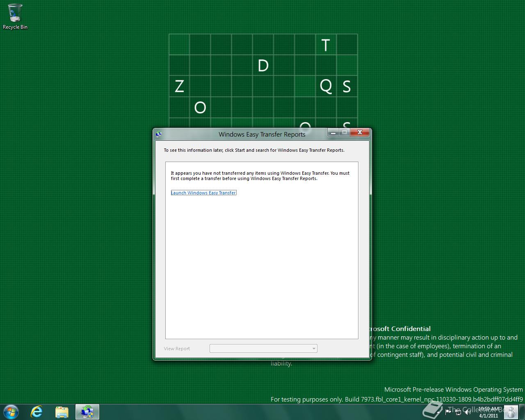Open volume speaker tray icon
This screenshot has height=420, width=525.
(468, 412)
